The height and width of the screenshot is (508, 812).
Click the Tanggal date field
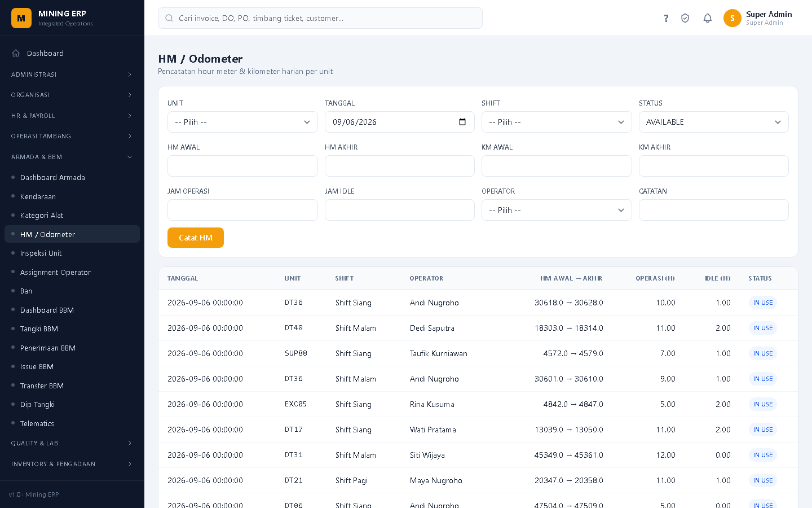point(399,122)
